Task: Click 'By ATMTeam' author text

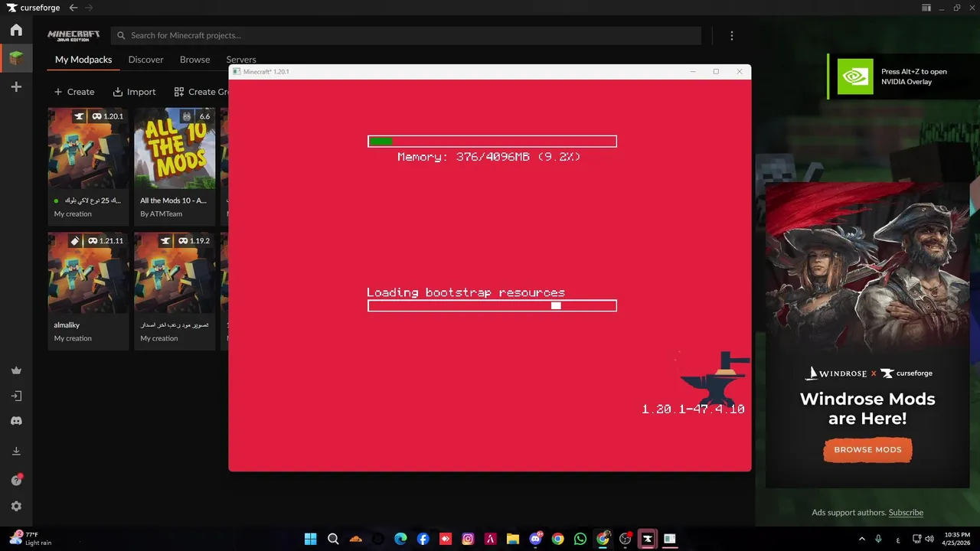Action: click(x=161, y=214)
